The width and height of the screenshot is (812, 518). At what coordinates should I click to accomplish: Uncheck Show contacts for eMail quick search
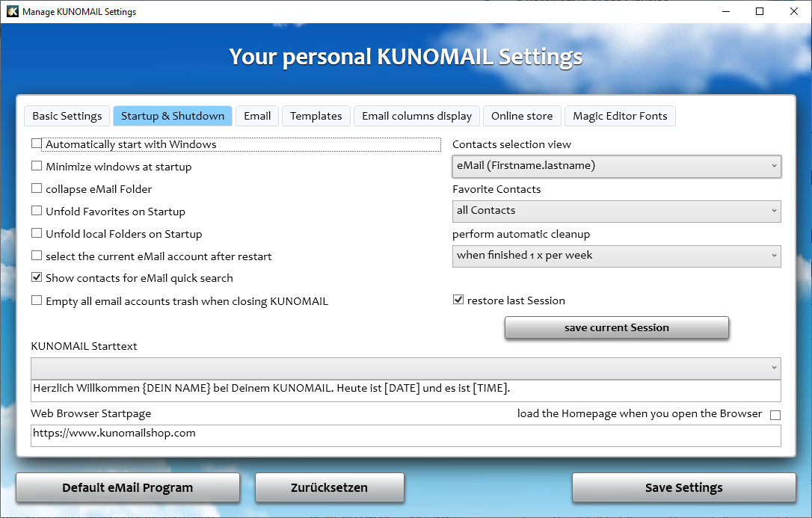[37, 277]
